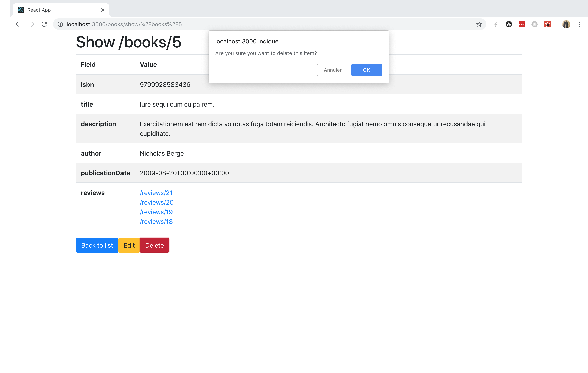Image resolution: width=588 pixels, height=373 pixels.
Task: Click the lightning bolt extension icon
Action: [496, 24]
